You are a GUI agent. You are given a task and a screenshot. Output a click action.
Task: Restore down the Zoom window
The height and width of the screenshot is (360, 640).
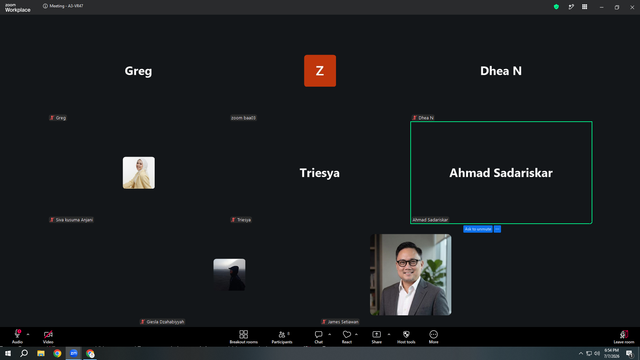[617, 7]
